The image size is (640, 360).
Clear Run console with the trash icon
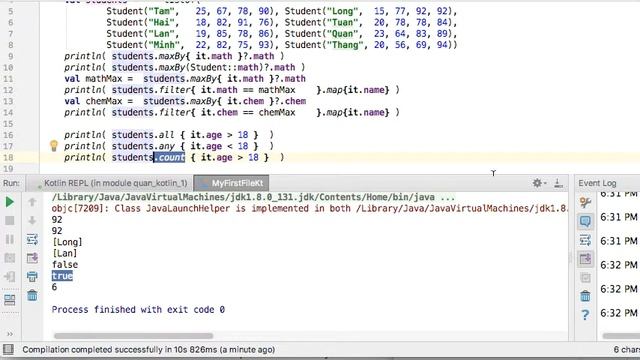click(x=32, y=295)
